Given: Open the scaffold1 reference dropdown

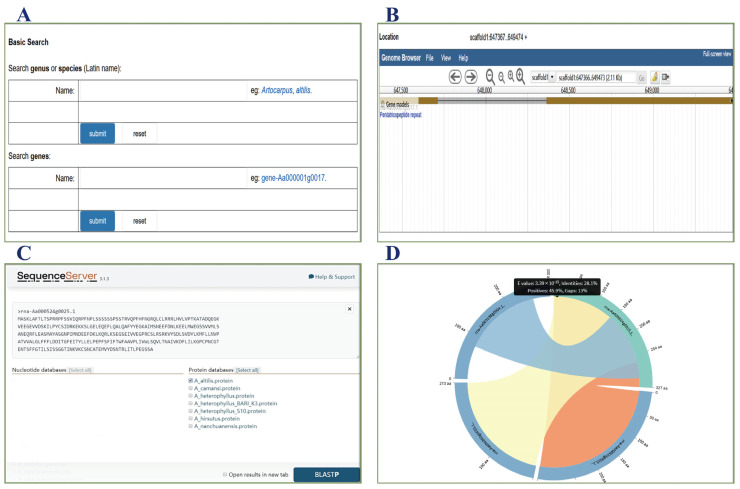Looking at the screenshot, I should [543, 77].
